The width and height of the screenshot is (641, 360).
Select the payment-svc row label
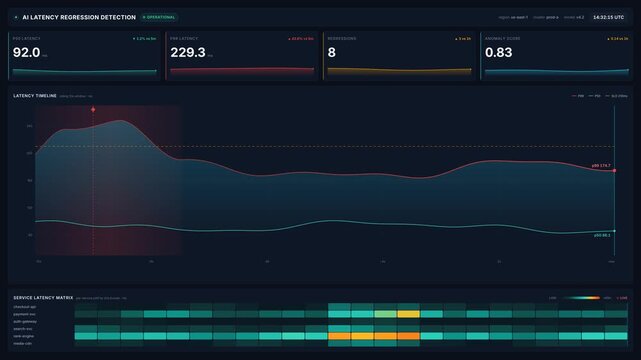tap(24, 314)
